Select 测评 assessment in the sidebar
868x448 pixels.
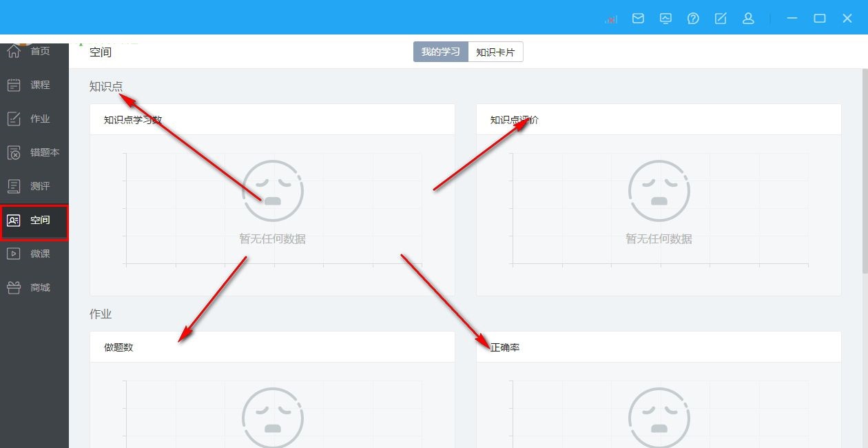(x=33, y=186)
